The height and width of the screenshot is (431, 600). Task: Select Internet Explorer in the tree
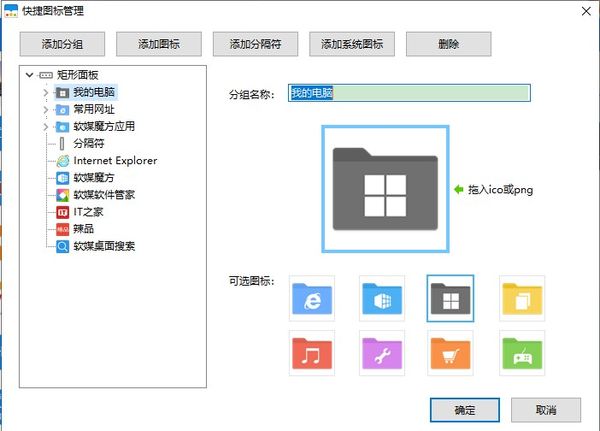[115, 161]
